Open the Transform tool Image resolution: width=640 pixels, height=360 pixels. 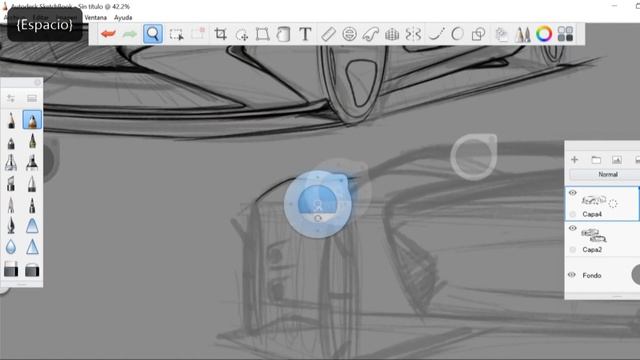pyautogui.click(x=242, y=35)
